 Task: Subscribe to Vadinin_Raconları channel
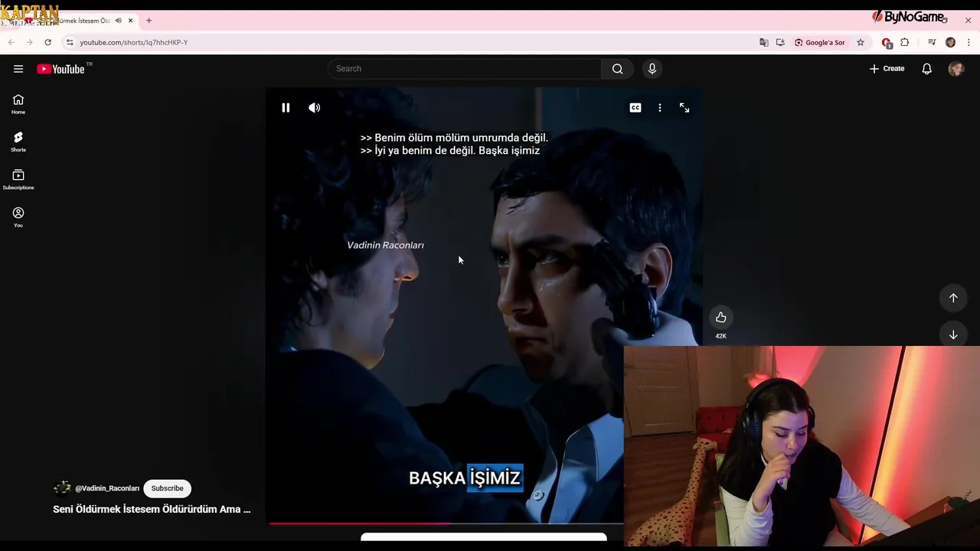coord(167,488)
